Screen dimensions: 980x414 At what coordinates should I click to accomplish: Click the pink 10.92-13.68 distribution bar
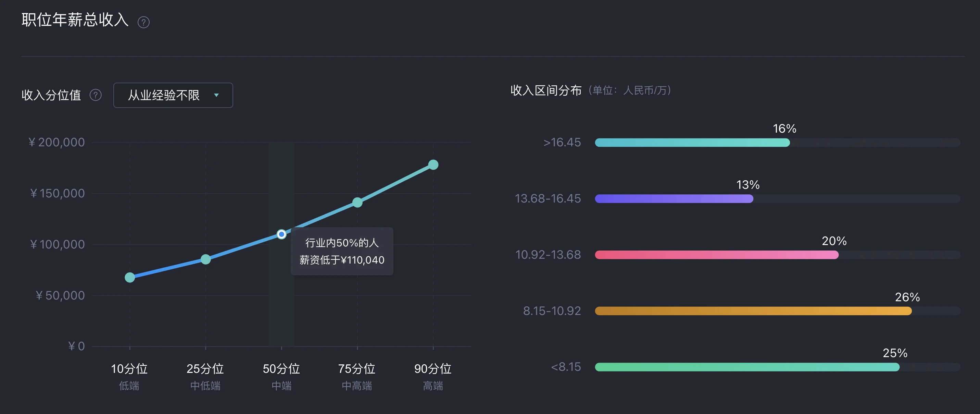point(717,255)
